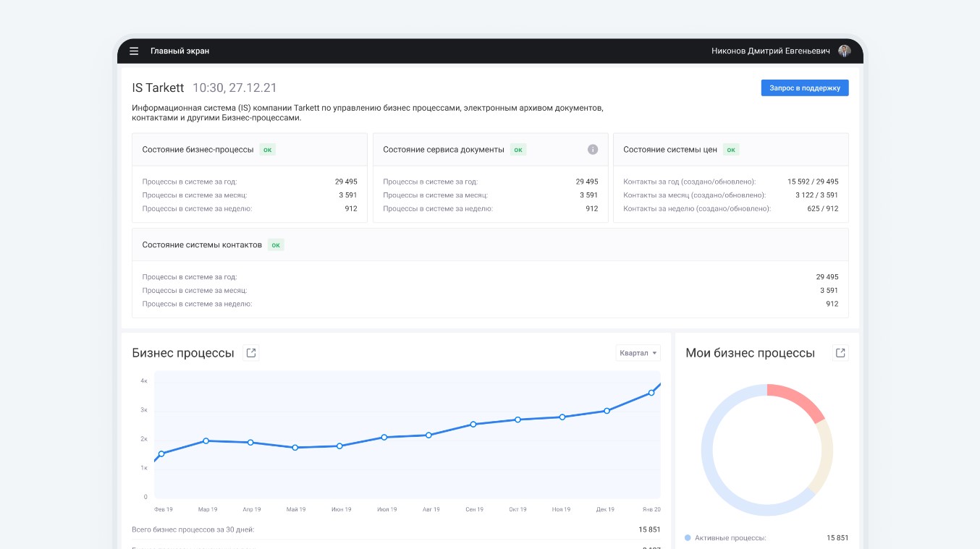The height and width of the screenshot is (549, 980).
Task: Open the hamburger navigation menu
Action: (134, 51)
